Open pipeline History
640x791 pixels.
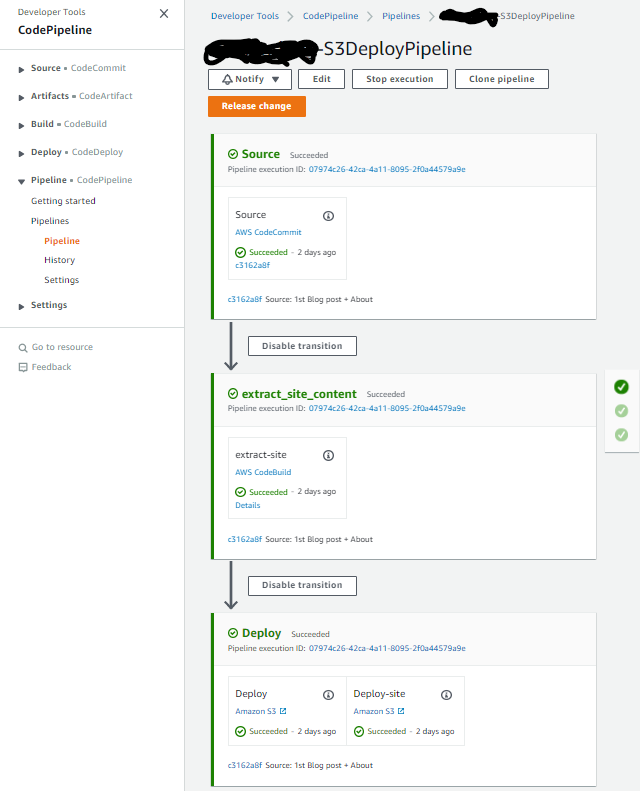60,260
